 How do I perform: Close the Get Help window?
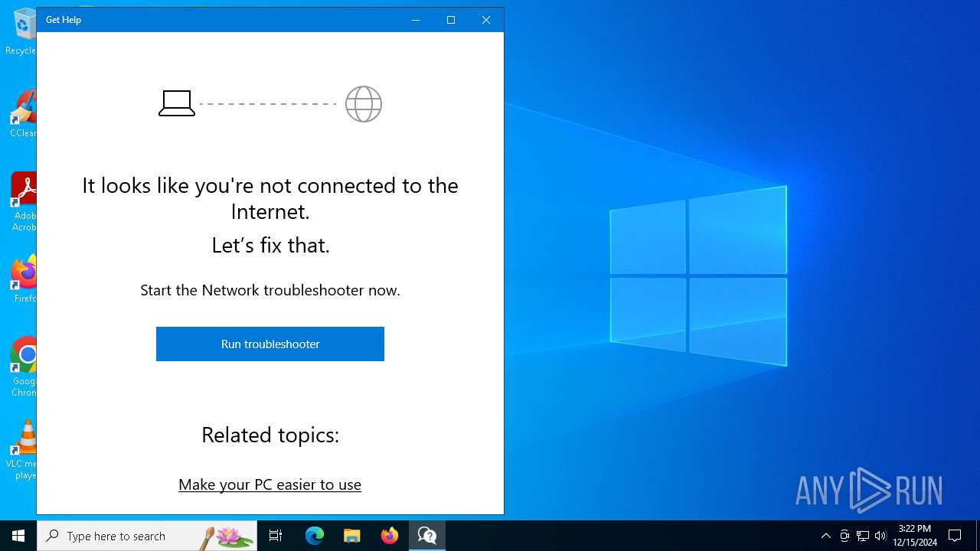[x=486, y=20]
